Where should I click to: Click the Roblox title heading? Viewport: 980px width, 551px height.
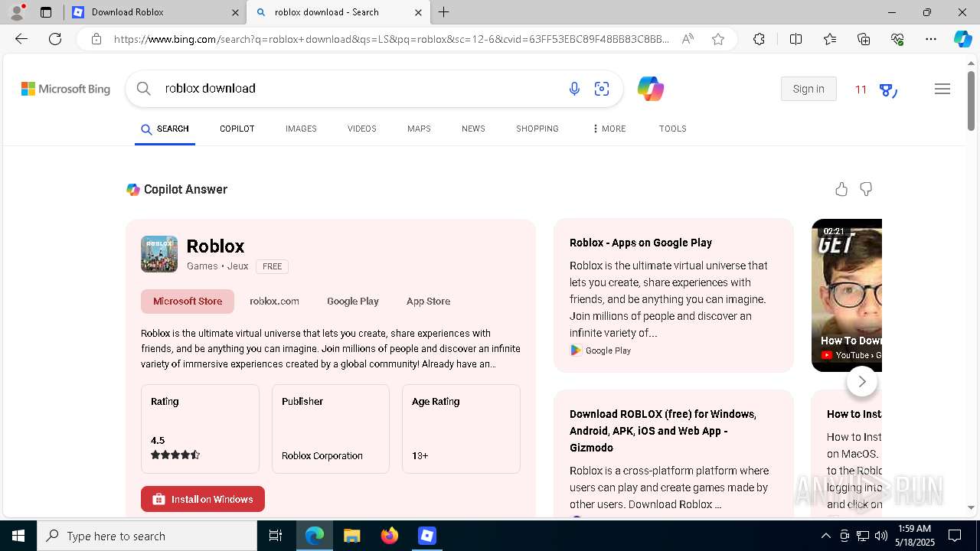(x=215, y=246)
